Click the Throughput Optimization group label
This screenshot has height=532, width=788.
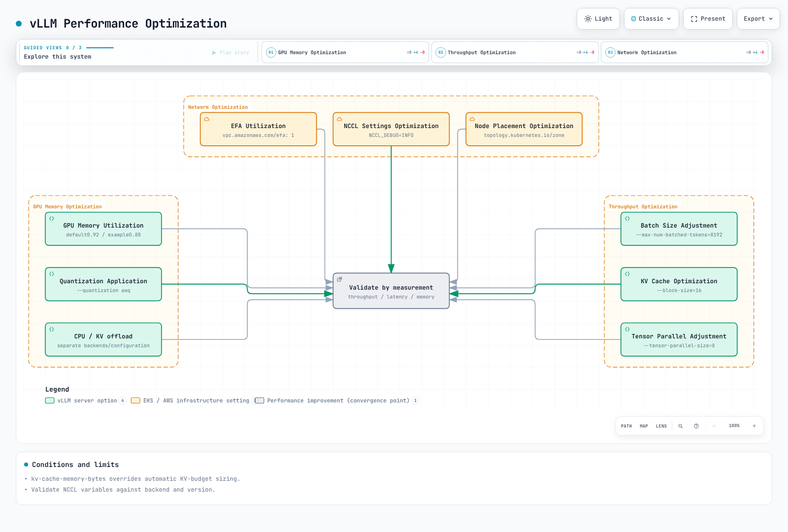point(643,207)
